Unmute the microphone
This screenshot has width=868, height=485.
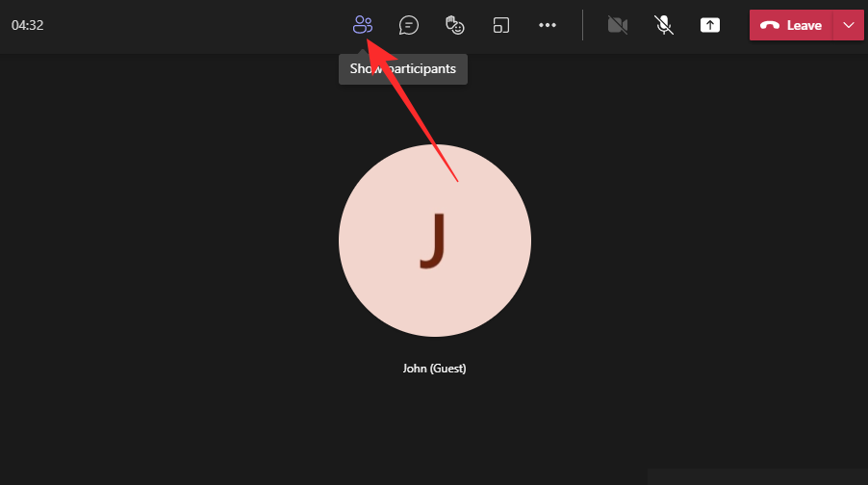pos(664,25)
